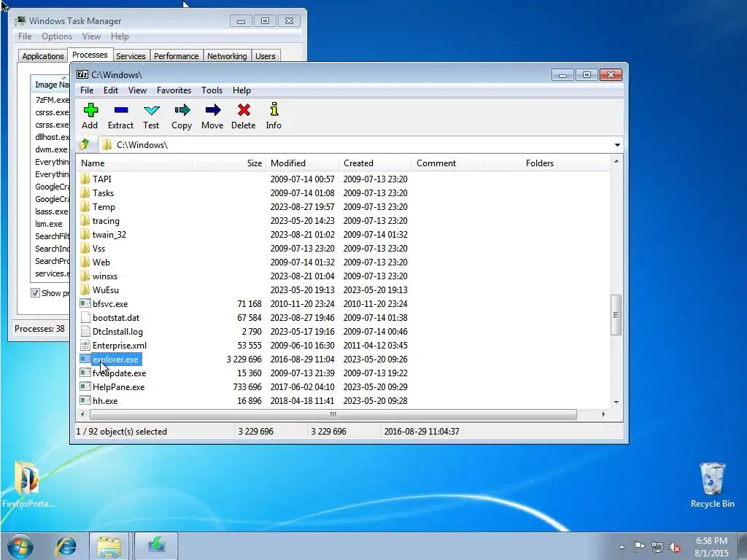Click the taskbar clock showing 6:58 PM
Screen dimensions: 747x560
point(712,547)
